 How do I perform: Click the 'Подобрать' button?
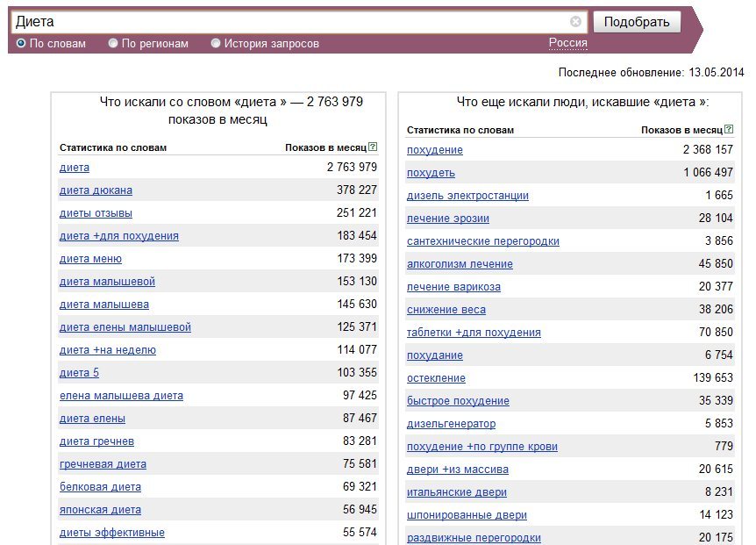(637, 22)
